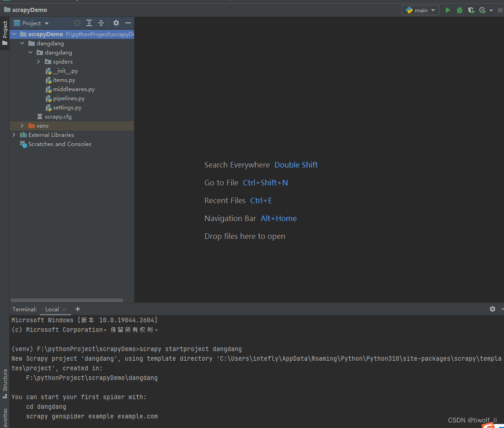Open the main run configuration dropdown
Screen dimensions: 504x428
420,10
